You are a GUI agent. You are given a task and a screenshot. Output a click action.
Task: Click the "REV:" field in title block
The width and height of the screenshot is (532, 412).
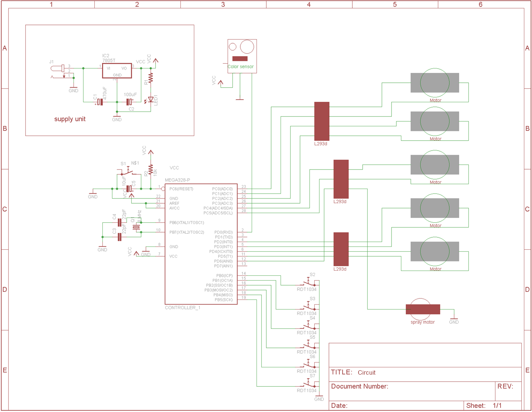508,391
